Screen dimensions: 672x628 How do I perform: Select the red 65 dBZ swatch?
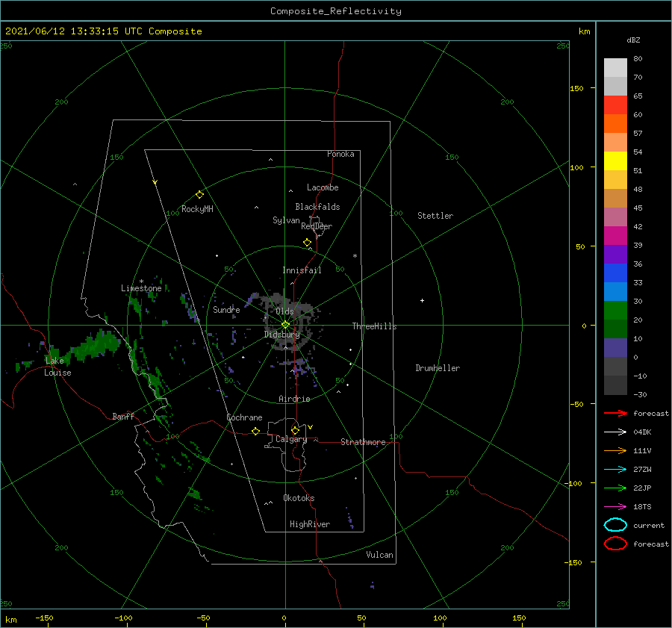coord(615,105)
